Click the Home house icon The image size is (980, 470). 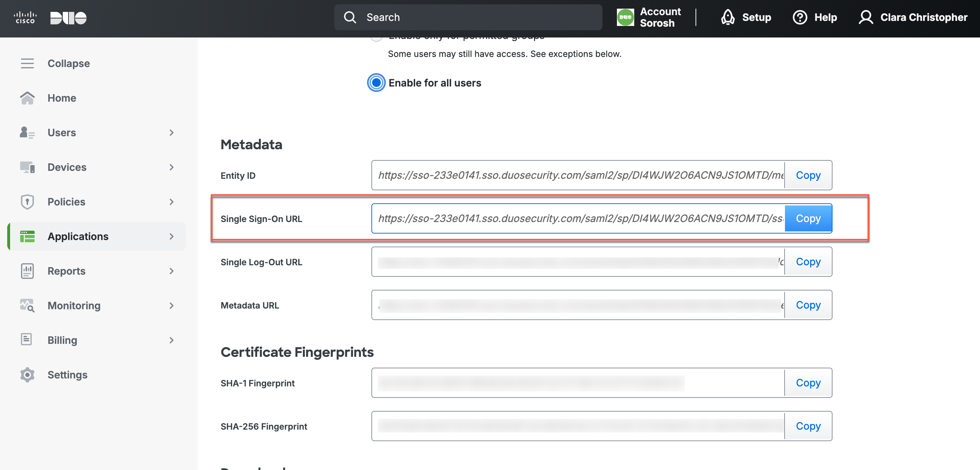[27, 98]
